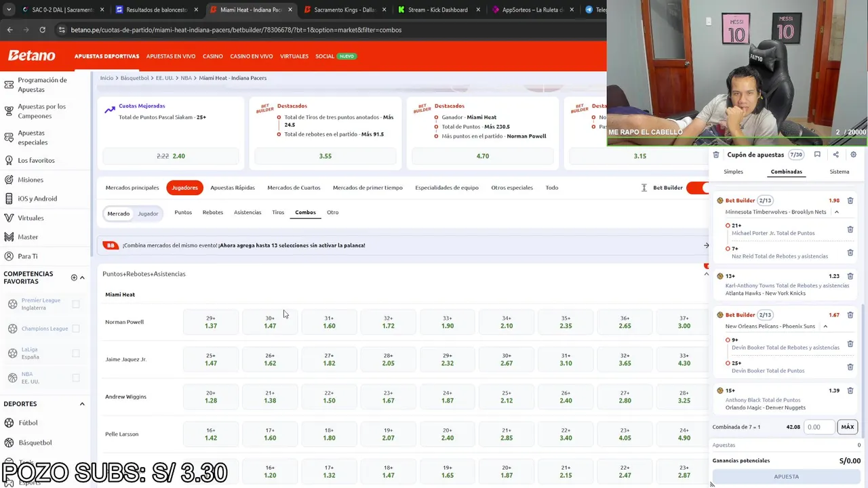
Task: Select the Simples coupon tab
Action: click(733, 171)
